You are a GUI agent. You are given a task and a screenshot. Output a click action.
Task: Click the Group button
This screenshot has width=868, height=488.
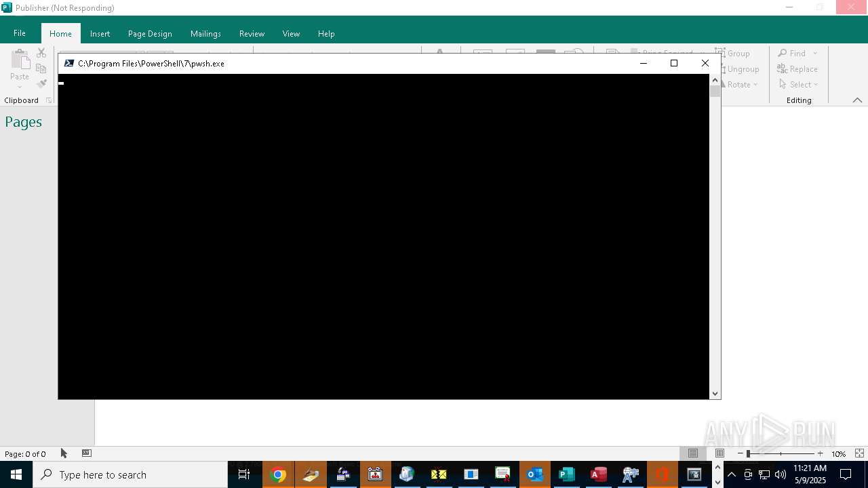point(732,54)
